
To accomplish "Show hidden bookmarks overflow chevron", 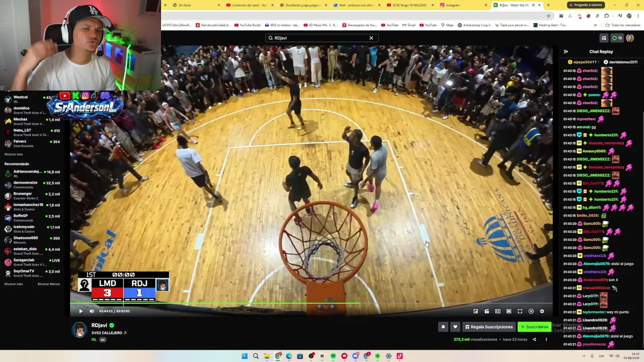I will coord(595,25).
